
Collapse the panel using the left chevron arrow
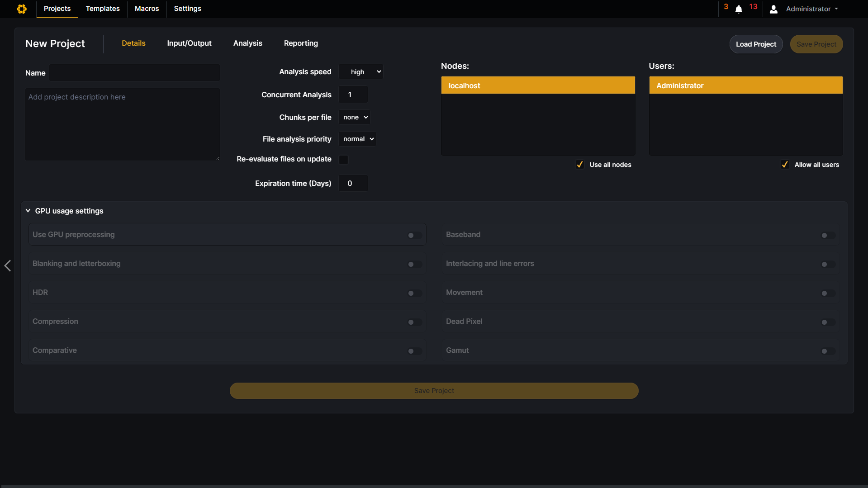pyautogui.click(x=7, y=266)
